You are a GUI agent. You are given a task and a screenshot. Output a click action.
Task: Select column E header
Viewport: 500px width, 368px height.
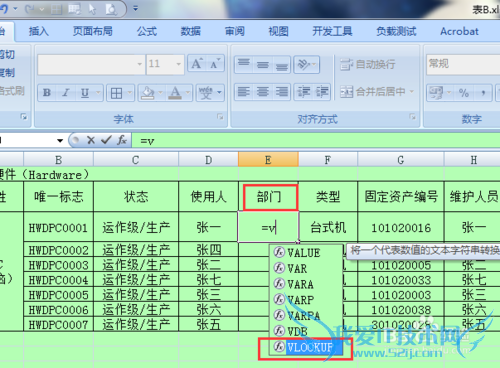coord(268,160)
